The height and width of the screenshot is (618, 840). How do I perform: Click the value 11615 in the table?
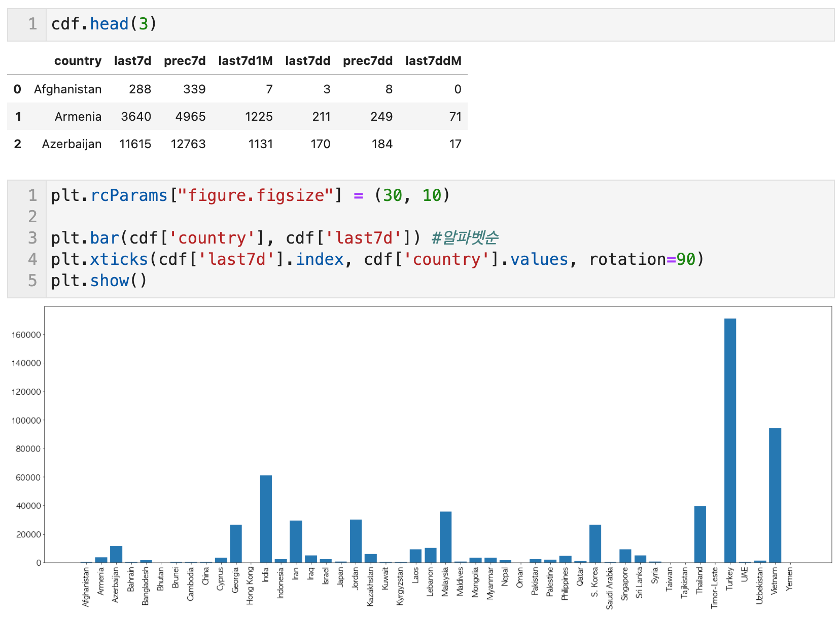(135, 144)
